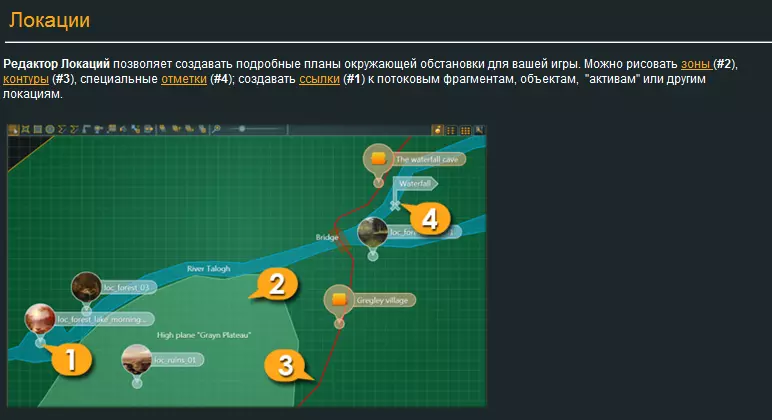
Task: Click the magnifier zoom icon in toolbar
Action: (216, 129)
